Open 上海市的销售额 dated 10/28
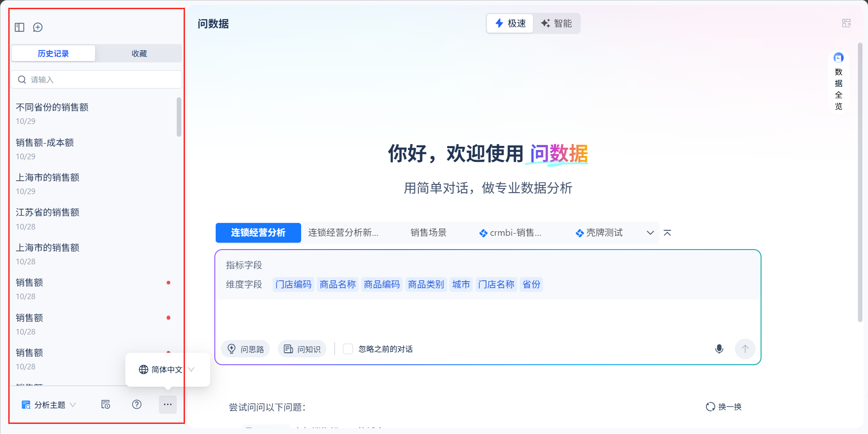The height and width of the screenshot is (434, 868). coord(94,254)
